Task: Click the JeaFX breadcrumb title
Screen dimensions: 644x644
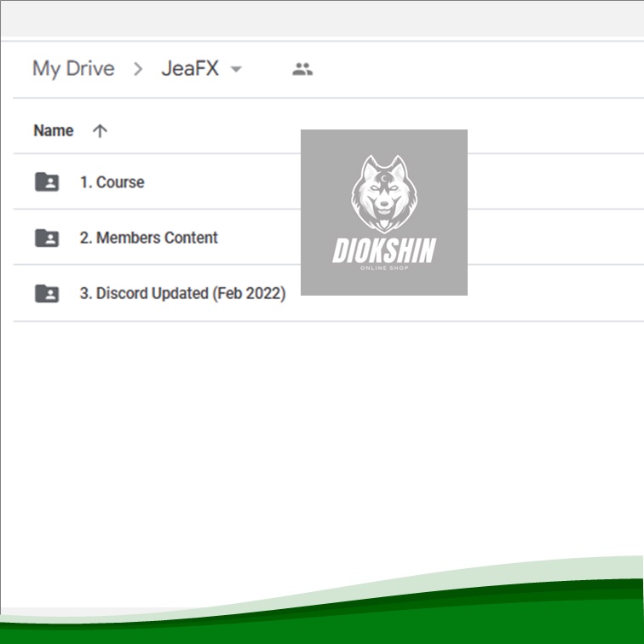Action: (x=190, y=68)
